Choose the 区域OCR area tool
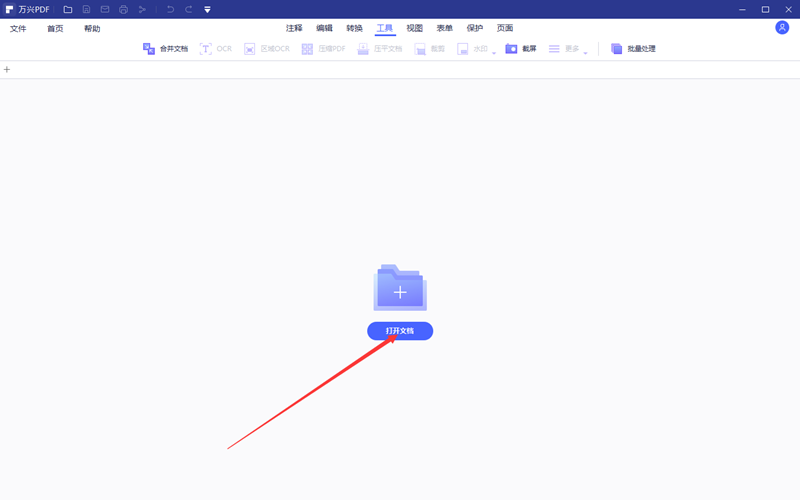The width and height of the screenshot is (800, 500). click(267, 49)
